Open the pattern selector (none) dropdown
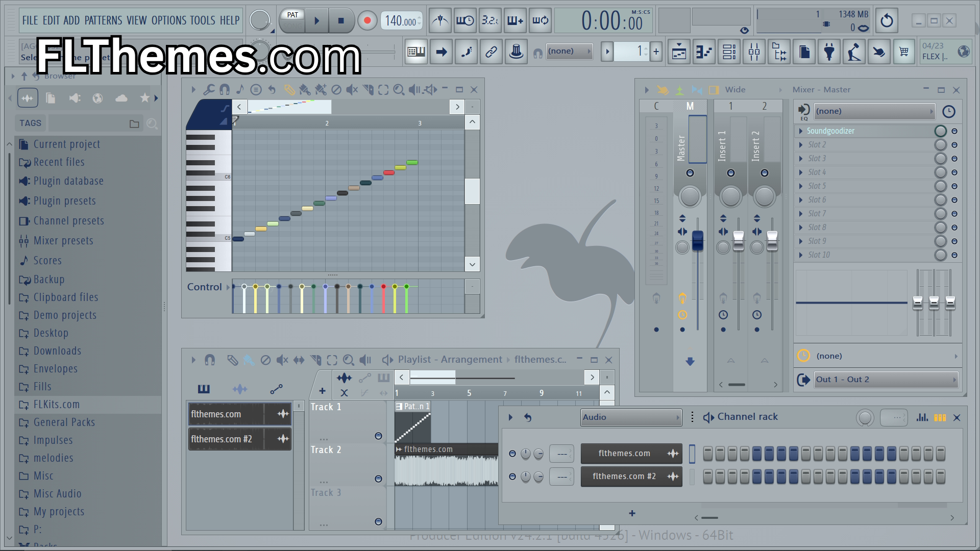The image size is (980, 551). pos(569,51)
